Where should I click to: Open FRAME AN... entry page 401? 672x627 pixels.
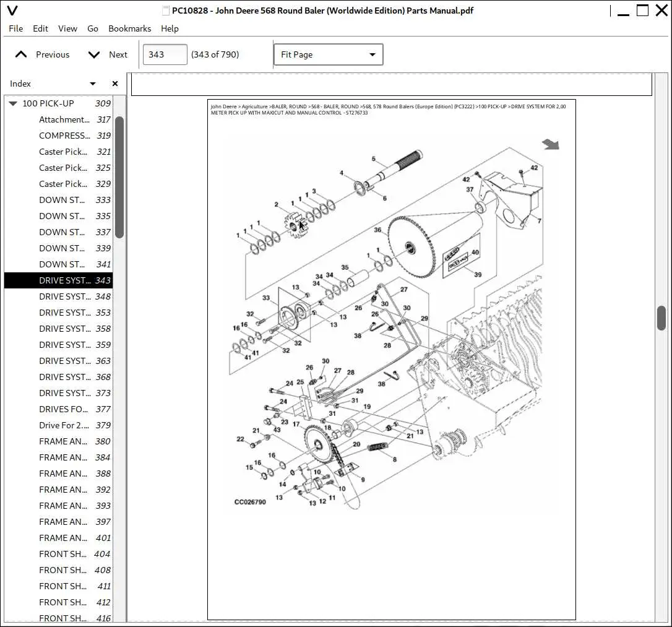click(58, 538)
